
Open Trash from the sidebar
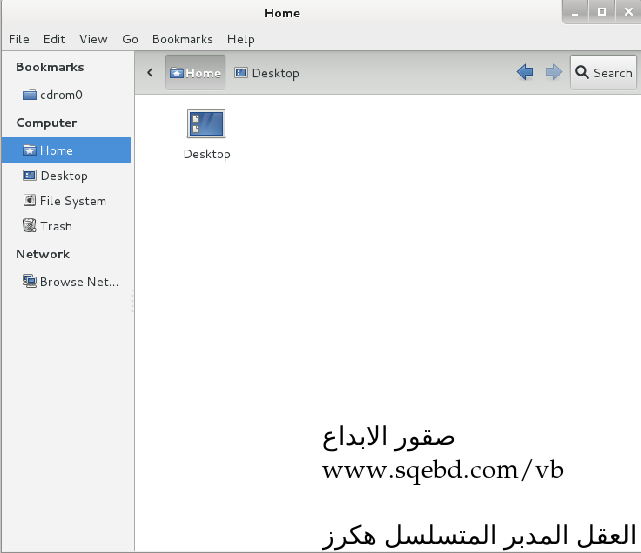(x=55, y=226)
